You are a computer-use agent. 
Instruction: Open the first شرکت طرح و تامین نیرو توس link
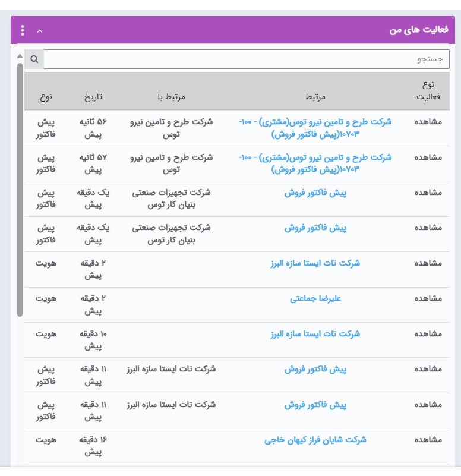[315, 128]
